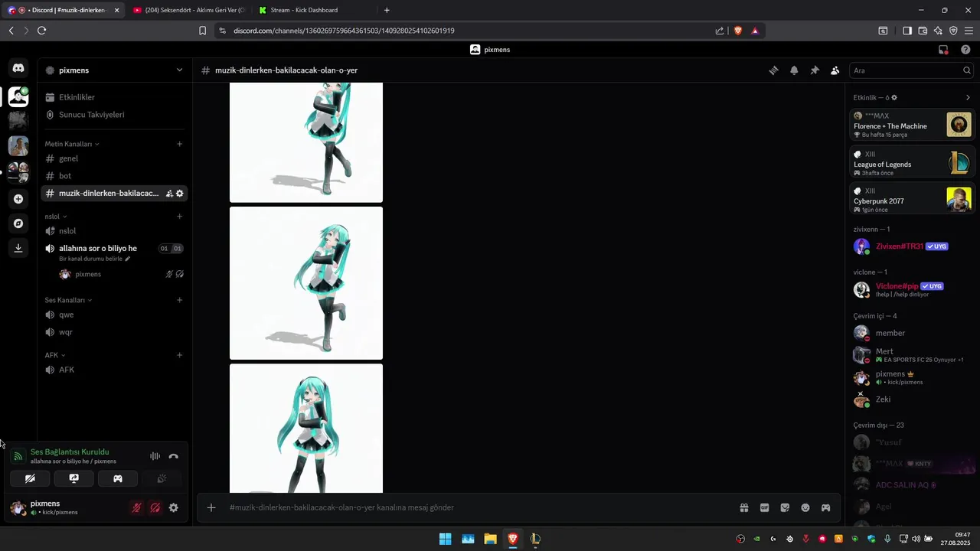
Task: Click the gift icon in message bar
Action: (743, 507)
